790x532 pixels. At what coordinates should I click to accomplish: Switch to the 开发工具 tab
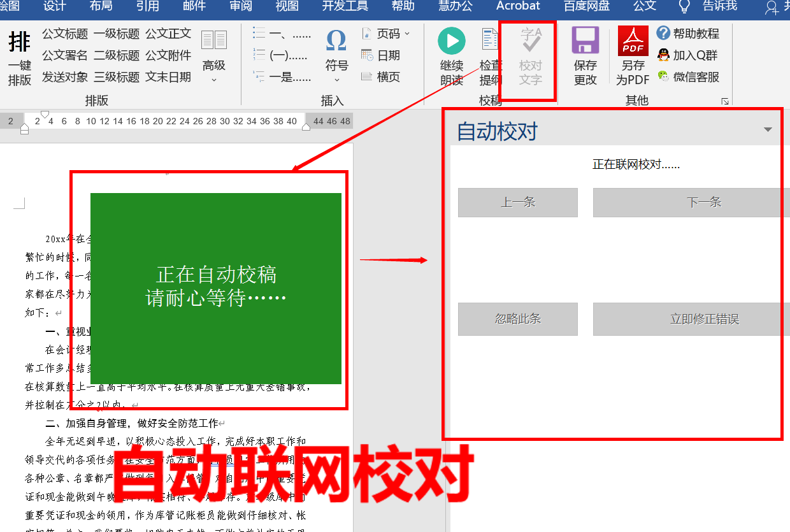(x=345, y=6)
